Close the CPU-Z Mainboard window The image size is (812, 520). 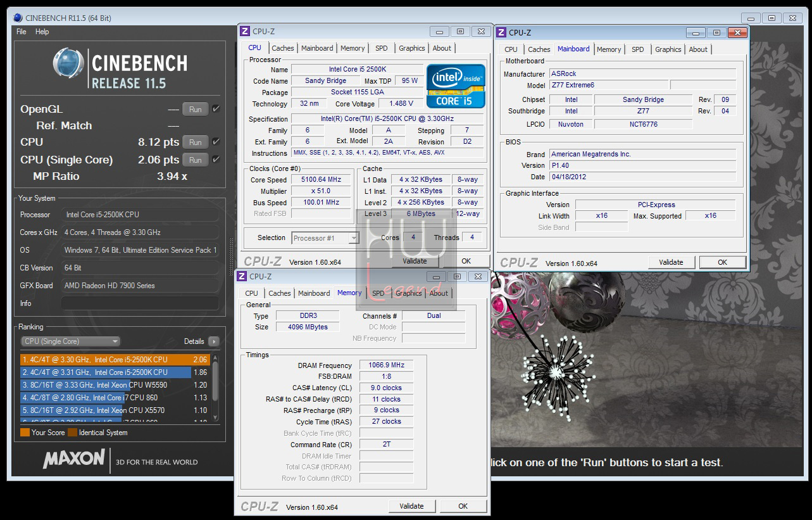pyautogui.click(x=737, y=33)
